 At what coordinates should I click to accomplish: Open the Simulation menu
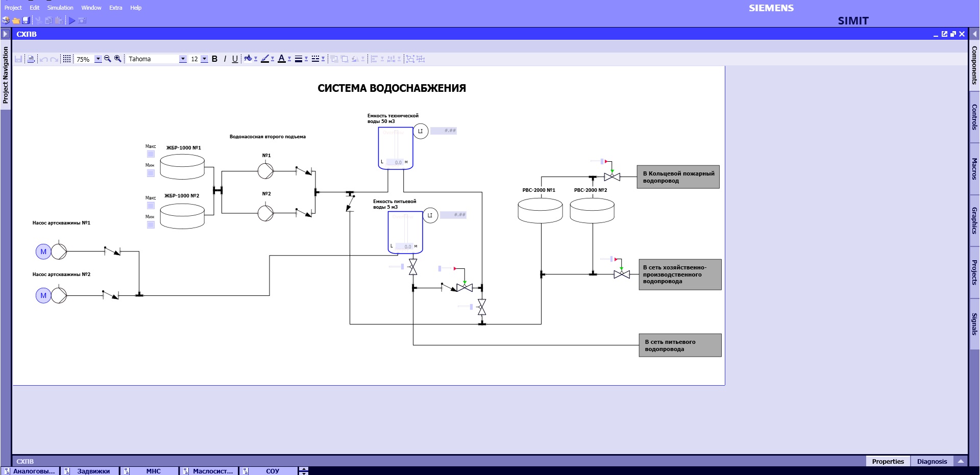tap(60, 8)
